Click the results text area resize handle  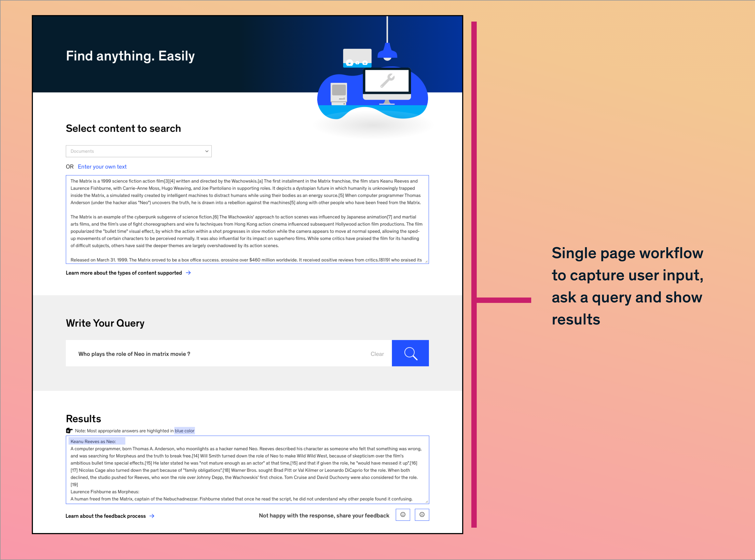point(427,501)
